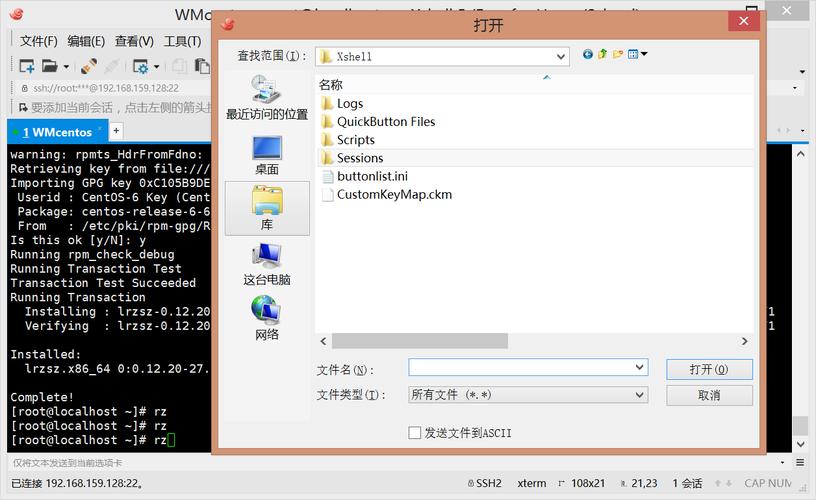
Task: Click the 打开(O) button
Action: 709,369
